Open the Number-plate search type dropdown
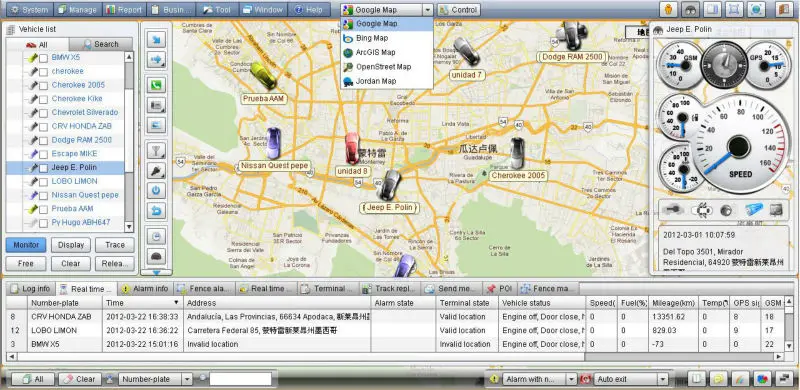Image resolution: width=800 pixels, height=390 pixels. point(187,379)
